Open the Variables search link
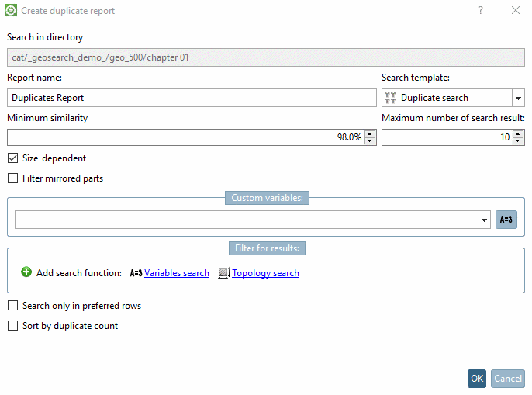Viewport: 532px width, 395px height. [177, 273]
